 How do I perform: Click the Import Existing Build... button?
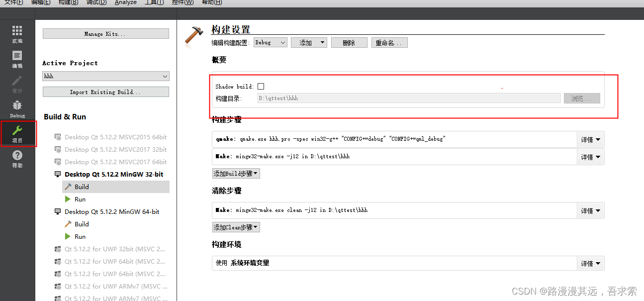106,92
